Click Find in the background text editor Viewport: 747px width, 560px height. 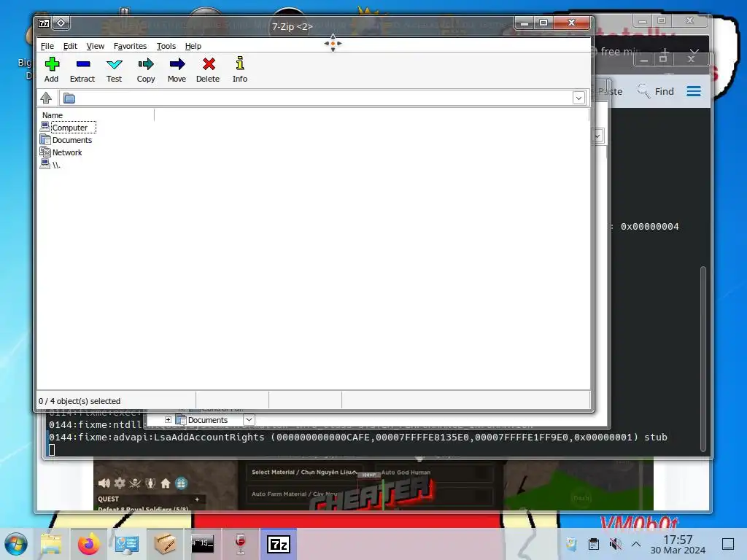(x=664, y=91)
